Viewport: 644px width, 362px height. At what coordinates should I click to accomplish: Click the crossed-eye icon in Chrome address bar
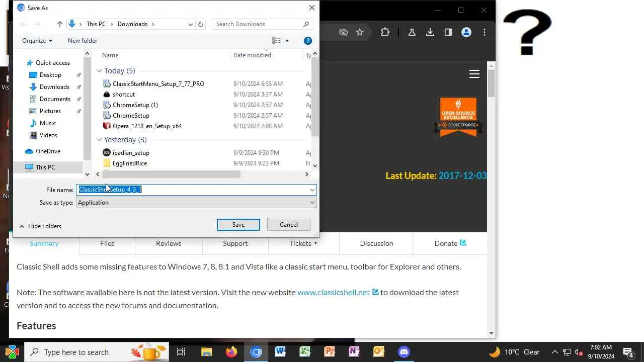(344, 32)
